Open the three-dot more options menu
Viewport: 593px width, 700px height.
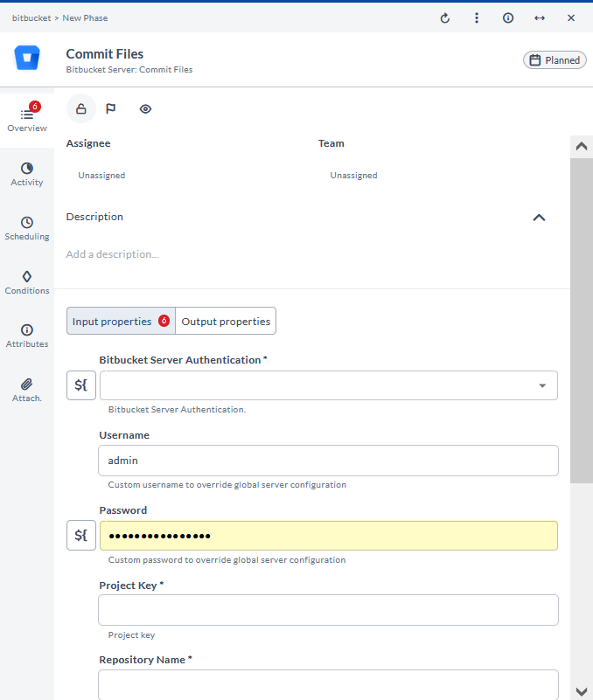(476, 18)
